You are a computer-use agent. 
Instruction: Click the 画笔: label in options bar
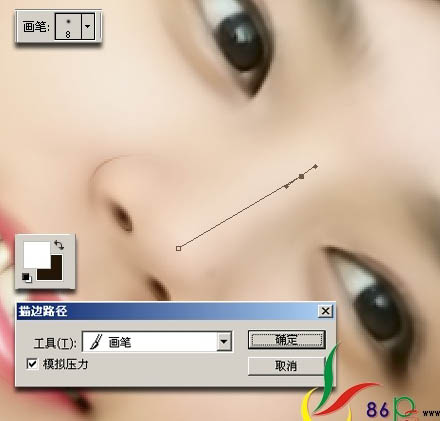click(x=36, y=27)
